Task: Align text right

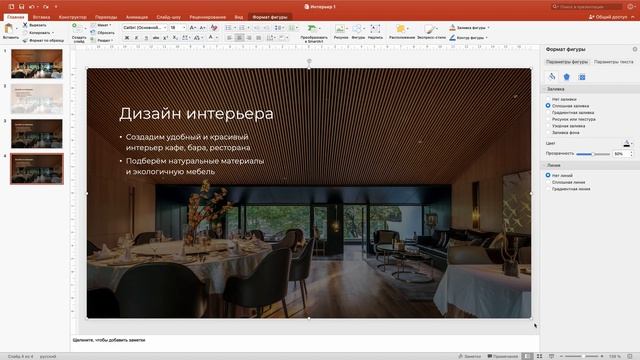Action: coord(249,38)
